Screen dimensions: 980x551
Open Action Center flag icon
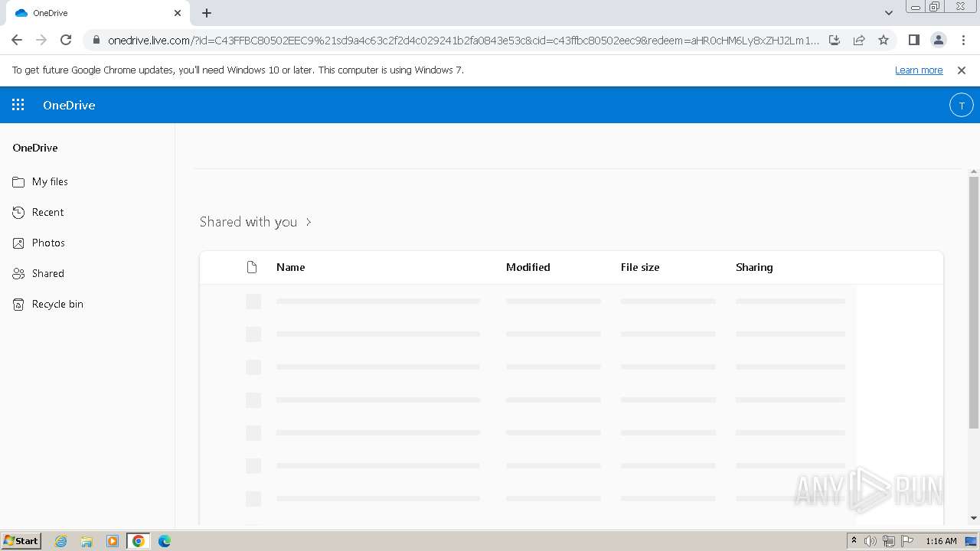[907, 541]
